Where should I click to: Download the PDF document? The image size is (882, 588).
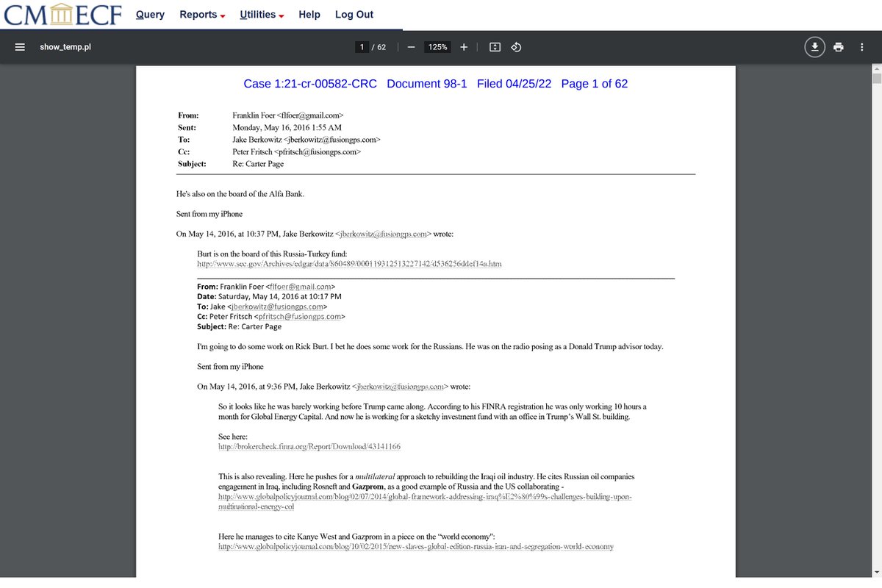[x=814, y=47]
